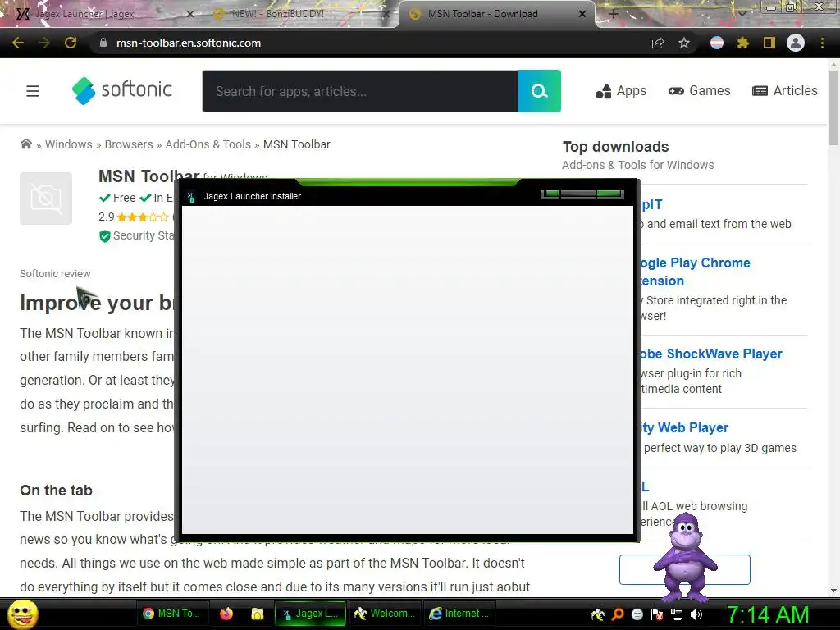
Task: Click the Softonic review label
Action: coord(55,274)
